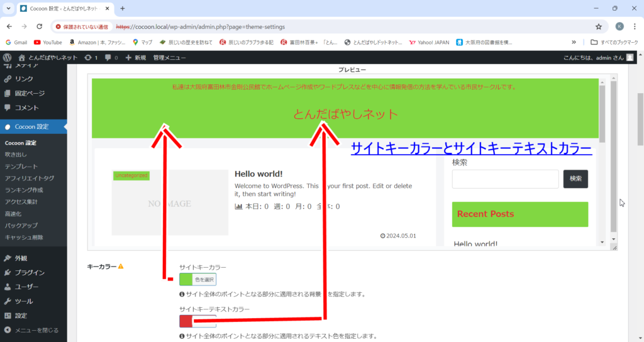Open the Gmail bookmark

point(16,42)
